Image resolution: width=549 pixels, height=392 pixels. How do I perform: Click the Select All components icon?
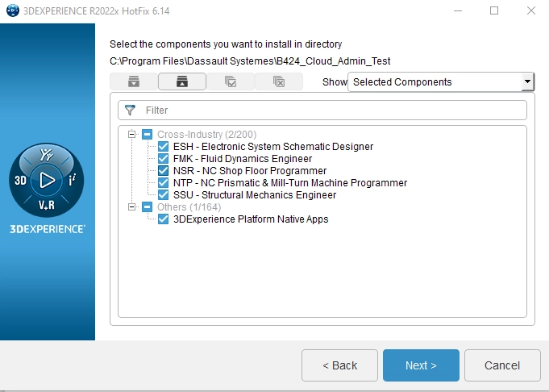pyautogui.click(x=231, y=81)
